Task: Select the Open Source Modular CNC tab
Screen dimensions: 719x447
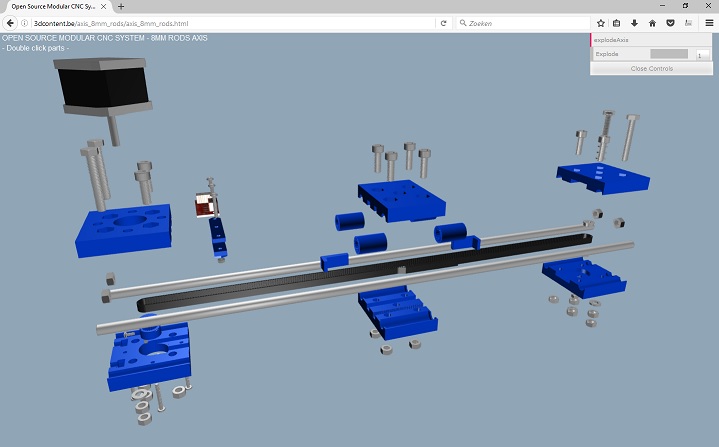Action: click(58, 6)
